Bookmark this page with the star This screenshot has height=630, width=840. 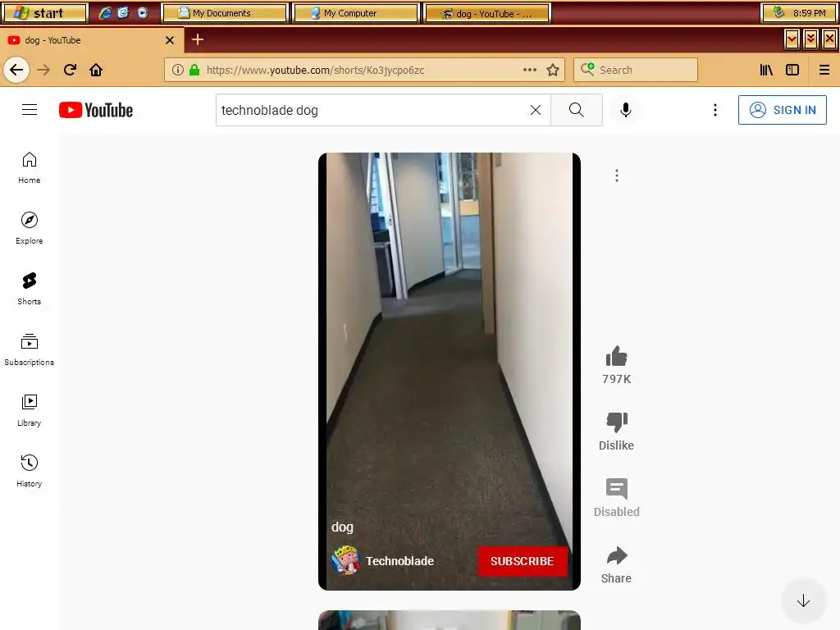point(553,70)
